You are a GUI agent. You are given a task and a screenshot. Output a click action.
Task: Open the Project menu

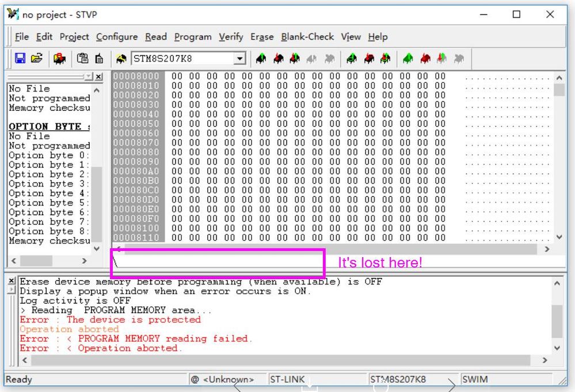(74, 37)
